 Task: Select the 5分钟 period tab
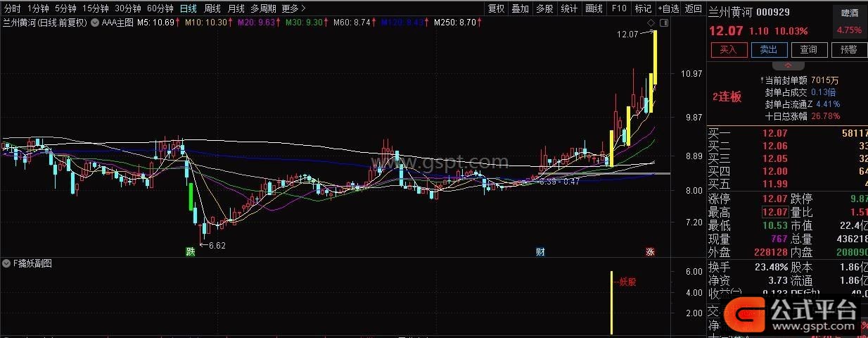(65, 8)
